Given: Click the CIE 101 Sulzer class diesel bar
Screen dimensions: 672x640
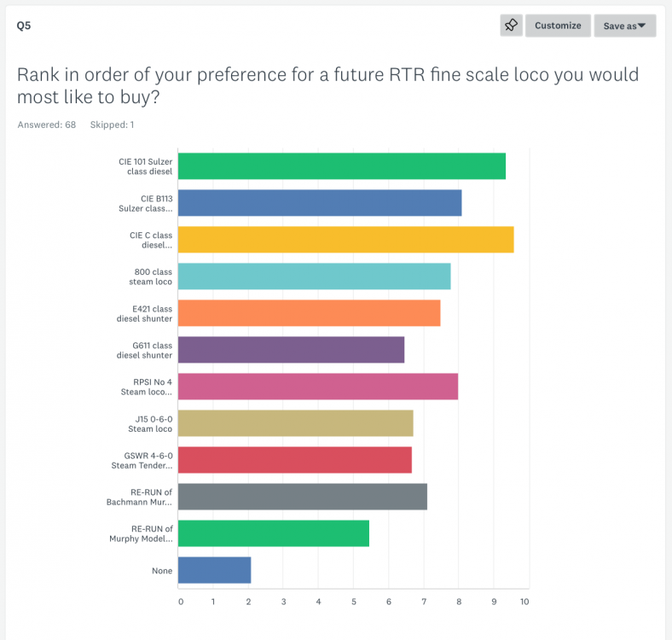Looking at the screenshot, I should [x=341, y=166].
